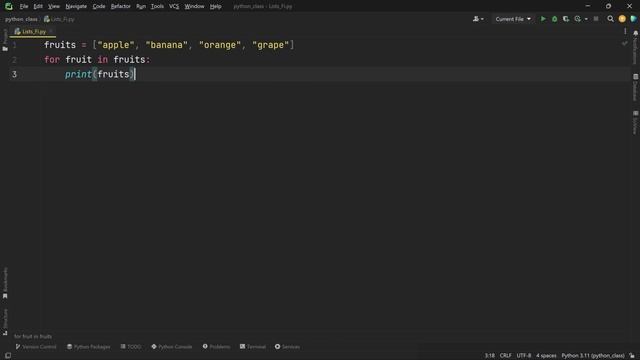This screenshot has height=360, width=640.
Task: Expand the profiler options dropdown arrow
Action: (x=586, y=19)
